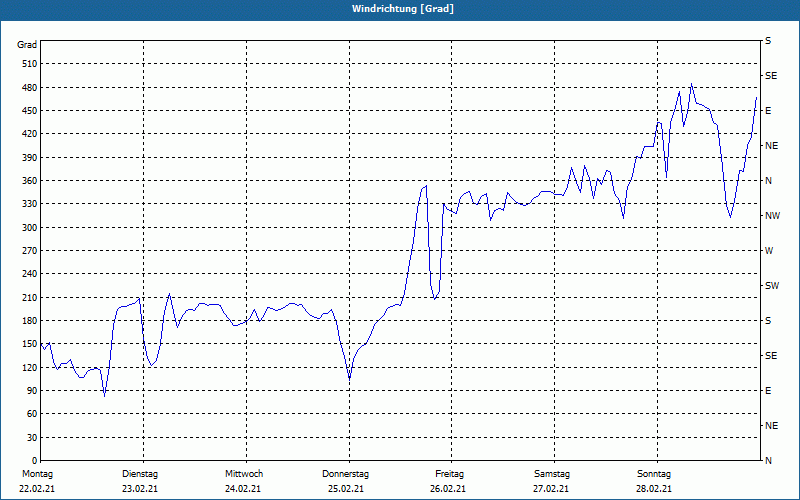The image size is (800, 500).
Task: Select the 'NE' compass label between 30 and 60
Action: coord(771,426)
